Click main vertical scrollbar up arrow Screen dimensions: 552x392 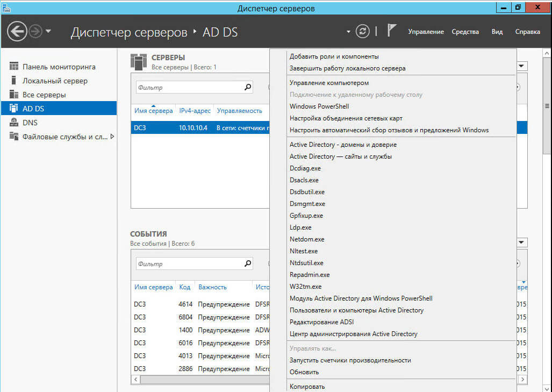coord(547,54)
